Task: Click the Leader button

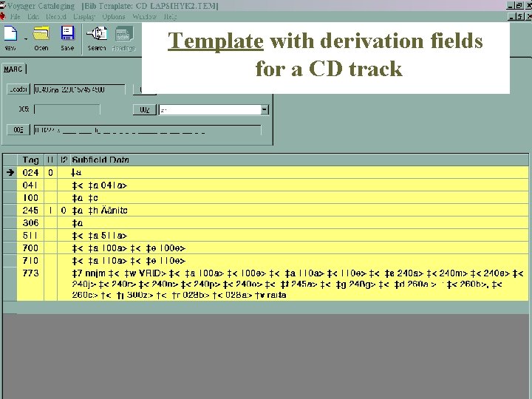Action: 18,89
